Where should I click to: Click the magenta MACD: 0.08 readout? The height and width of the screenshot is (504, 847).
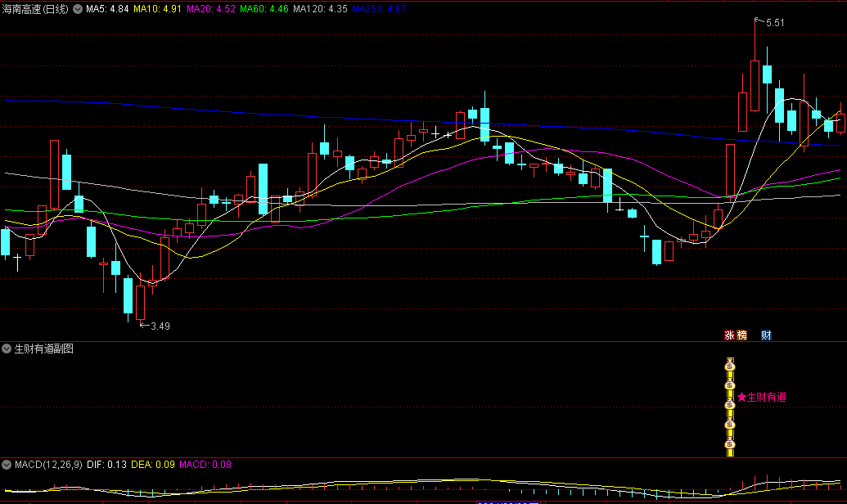point(205,465)
